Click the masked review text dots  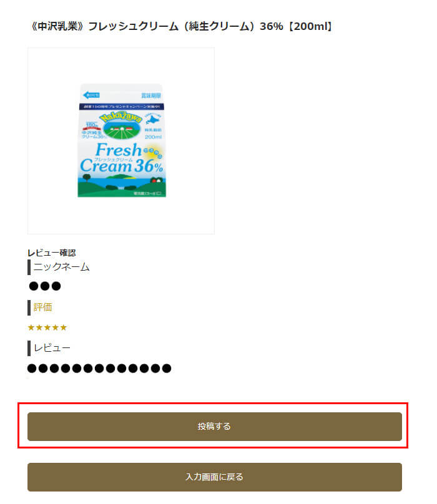coord(99,369)
